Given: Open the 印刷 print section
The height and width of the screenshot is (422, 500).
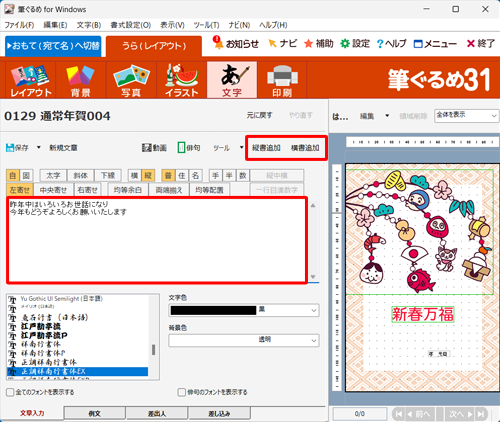Looking at the screenshot, I should coord(282,80).
